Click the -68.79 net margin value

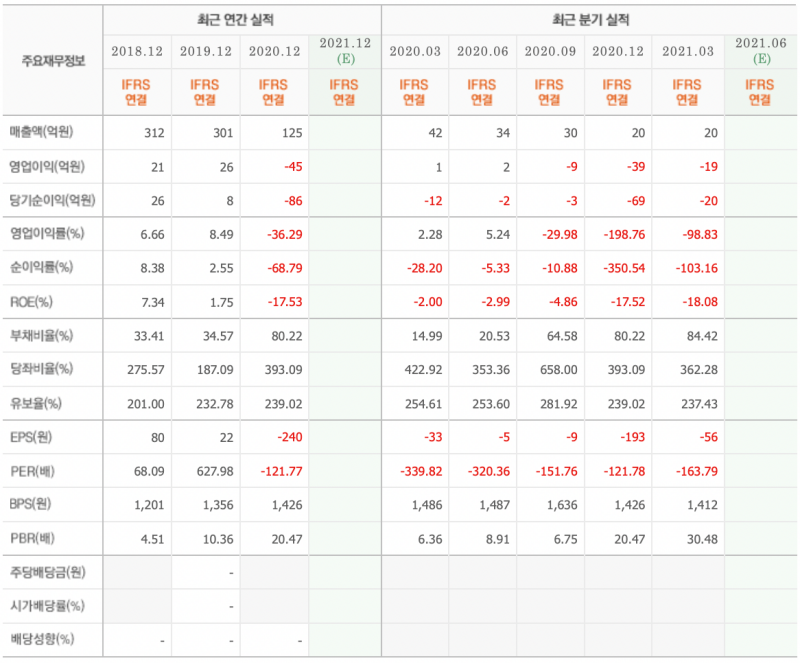(285, 268)
